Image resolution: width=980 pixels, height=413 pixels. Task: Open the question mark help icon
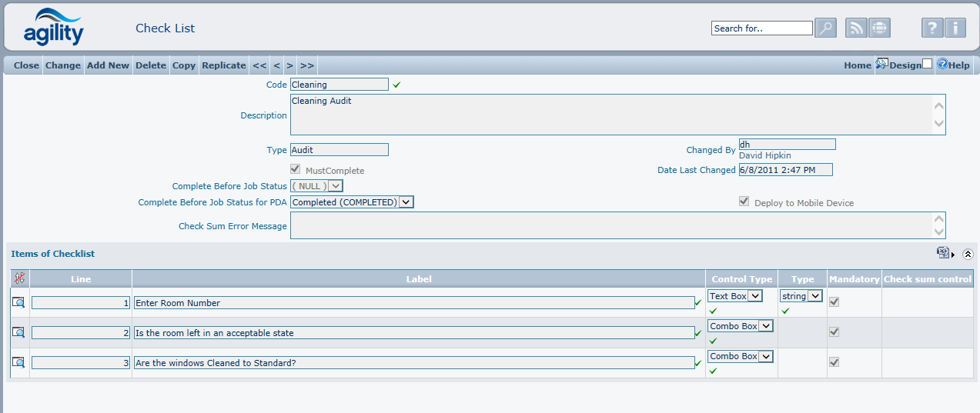932,28
